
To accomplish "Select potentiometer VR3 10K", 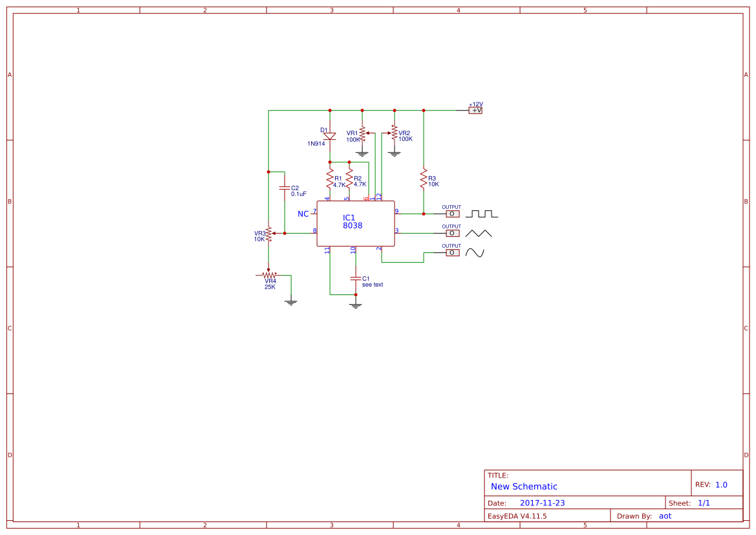I will pos(267,233).
